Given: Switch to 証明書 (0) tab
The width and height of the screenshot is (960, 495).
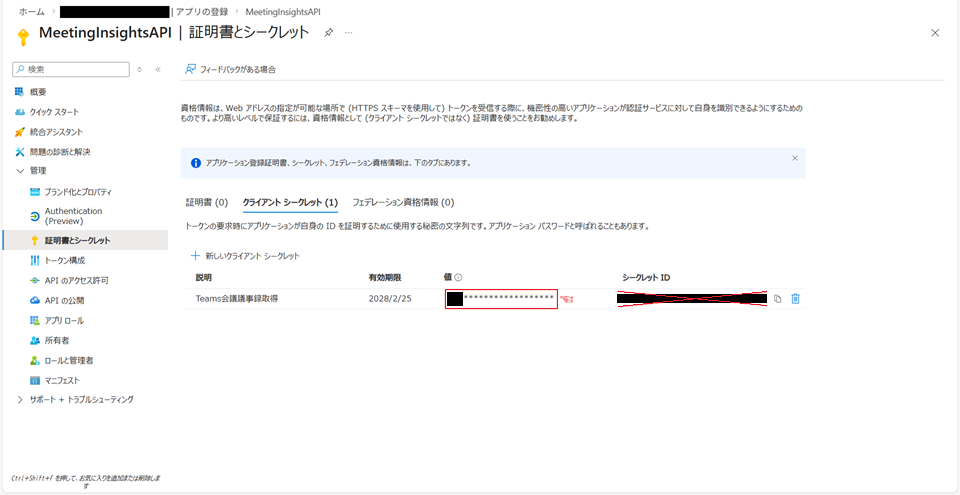Looking at the screenshot, I should point(207,202).
